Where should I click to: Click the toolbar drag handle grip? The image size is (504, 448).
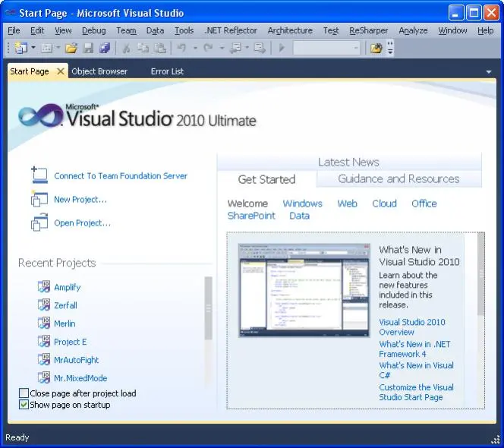(x=8, y=49)
